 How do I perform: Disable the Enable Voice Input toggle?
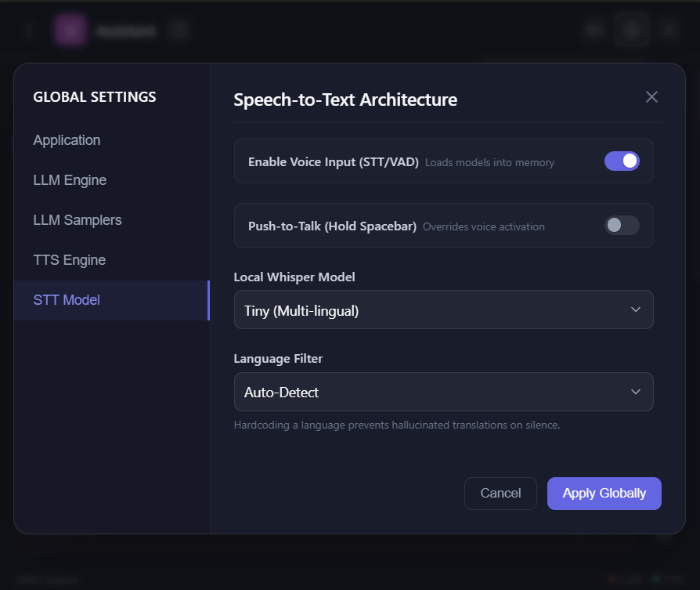point(622,161)
